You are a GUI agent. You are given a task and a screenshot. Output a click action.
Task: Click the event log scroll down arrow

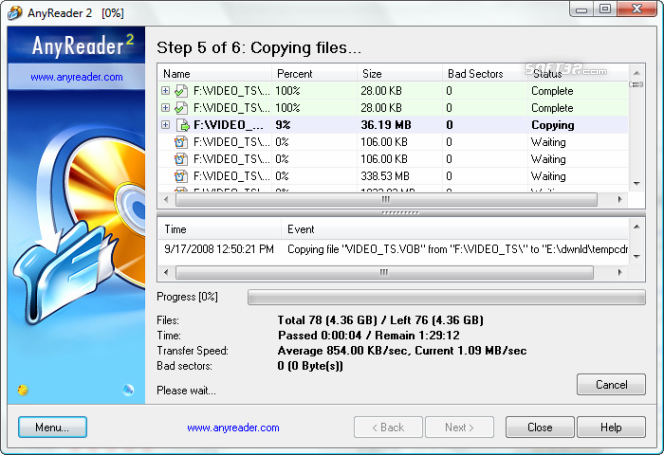point(636,256)
